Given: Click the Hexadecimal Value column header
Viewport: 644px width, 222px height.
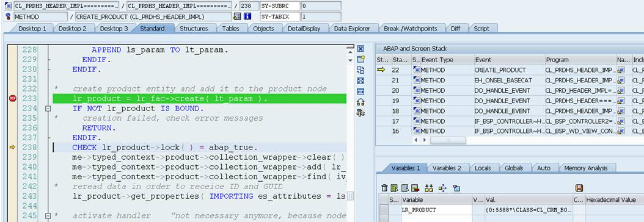Looking at the screenshot, I should pos(615,200).
